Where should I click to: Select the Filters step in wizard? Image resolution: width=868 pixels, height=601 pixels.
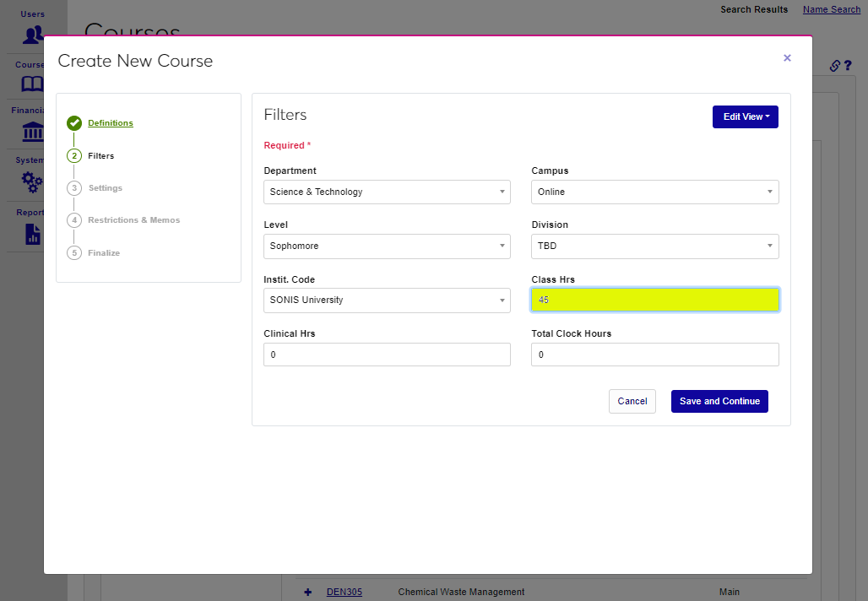coord(100,156)
